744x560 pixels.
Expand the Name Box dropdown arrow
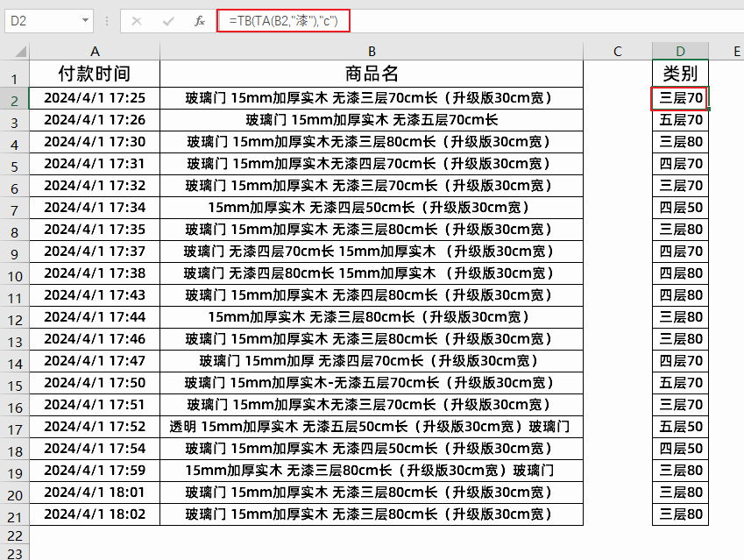point(85,20)
